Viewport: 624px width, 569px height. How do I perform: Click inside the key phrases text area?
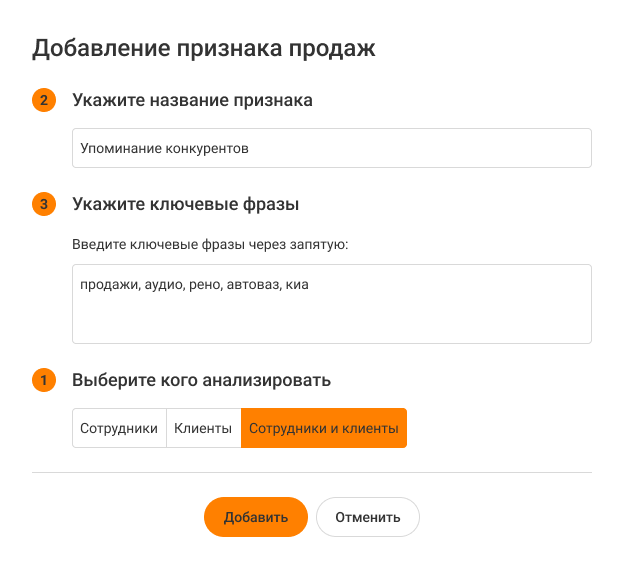331,315
